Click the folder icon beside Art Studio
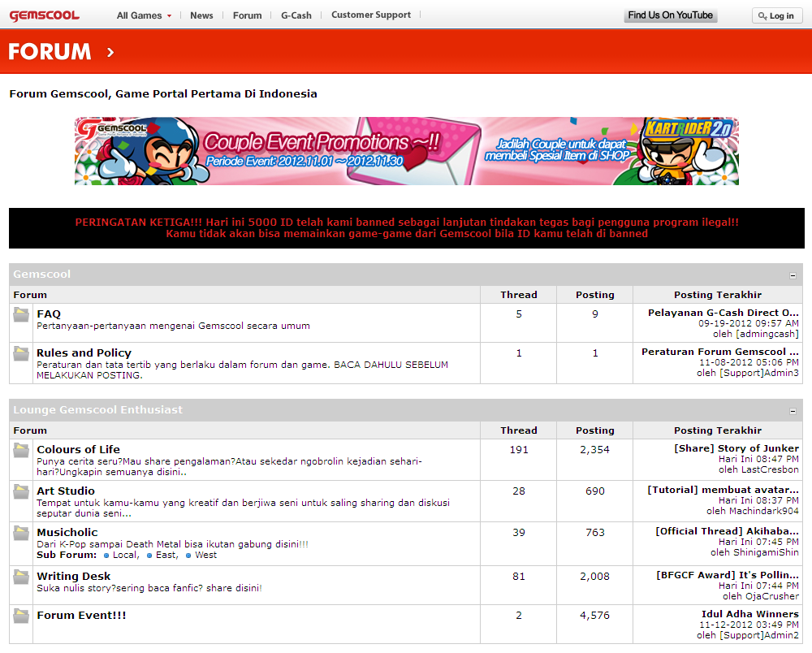Viewport: 812px width, 653px height. 21,491
